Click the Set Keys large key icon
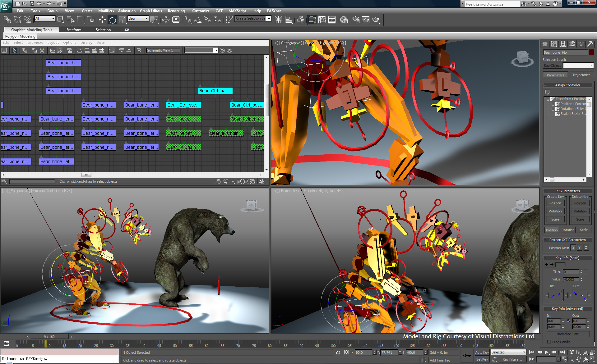The width and height of the screenshot is (597, 364). pos(466,356)
